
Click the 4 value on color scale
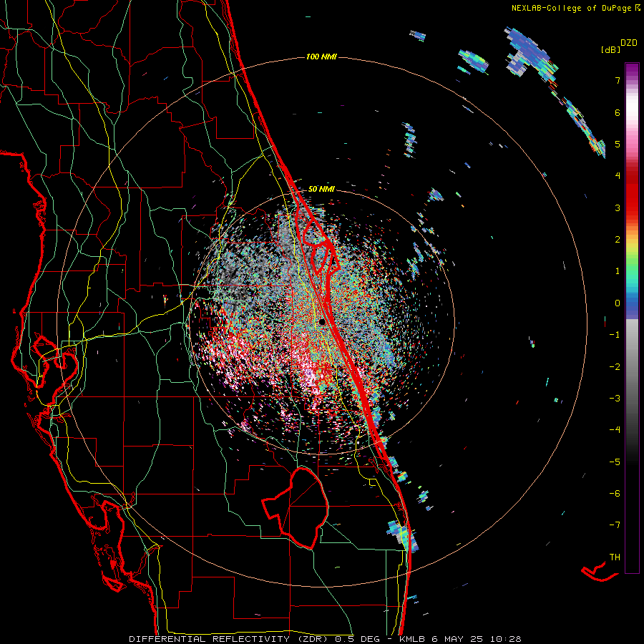click(618, 176)
